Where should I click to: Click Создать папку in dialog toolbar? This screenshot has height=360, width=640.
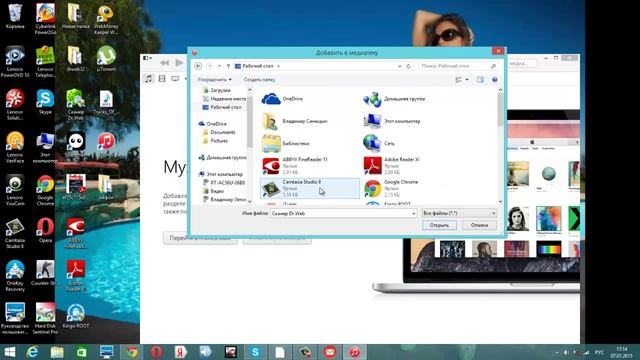click(259, 80)
